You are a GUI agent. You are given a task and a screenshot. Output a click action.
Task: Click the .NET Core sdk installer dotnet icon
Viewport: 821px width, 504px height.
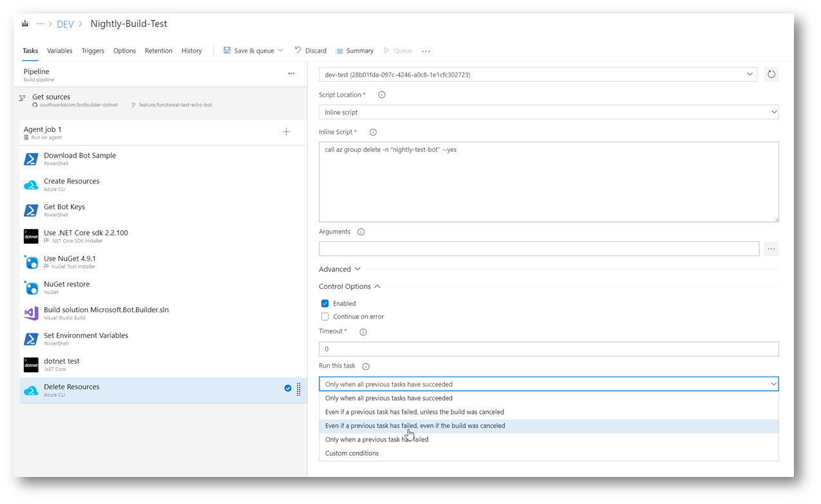tap(31, 236)
